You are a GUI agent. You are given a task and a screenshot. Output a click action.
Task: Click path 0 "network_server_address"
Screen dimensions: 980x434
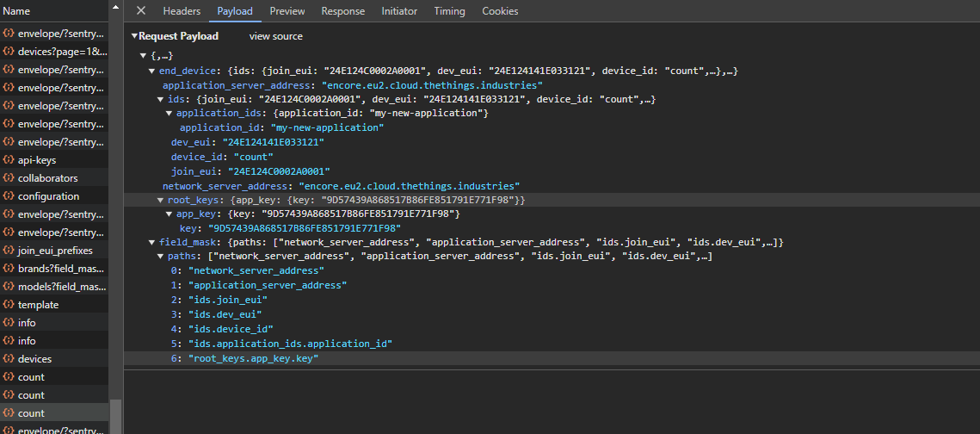click(248, 270)
